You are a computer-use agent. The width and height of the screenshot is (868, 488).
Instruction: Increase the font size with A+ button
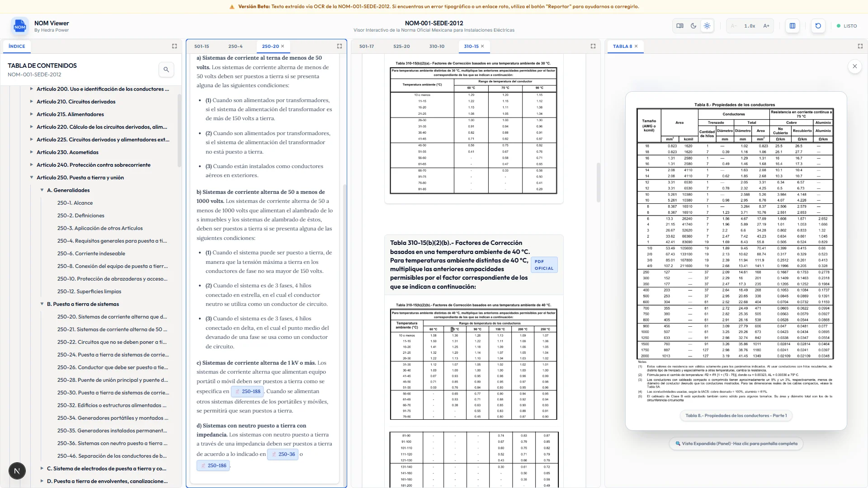(766, 26)
